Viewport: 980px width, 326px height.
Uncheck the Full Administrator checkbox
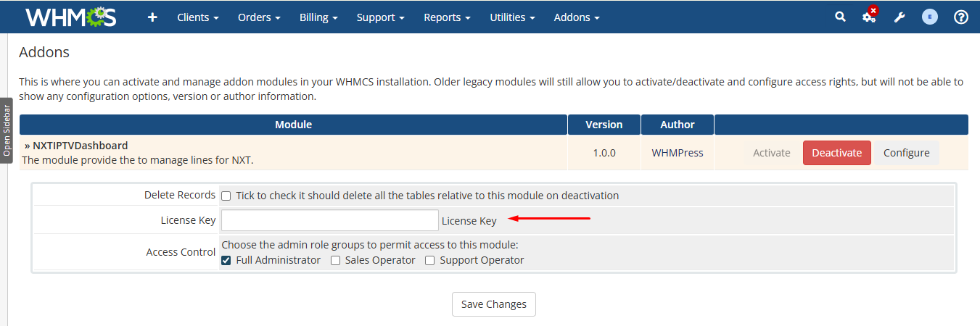click(x=226, y=260)
